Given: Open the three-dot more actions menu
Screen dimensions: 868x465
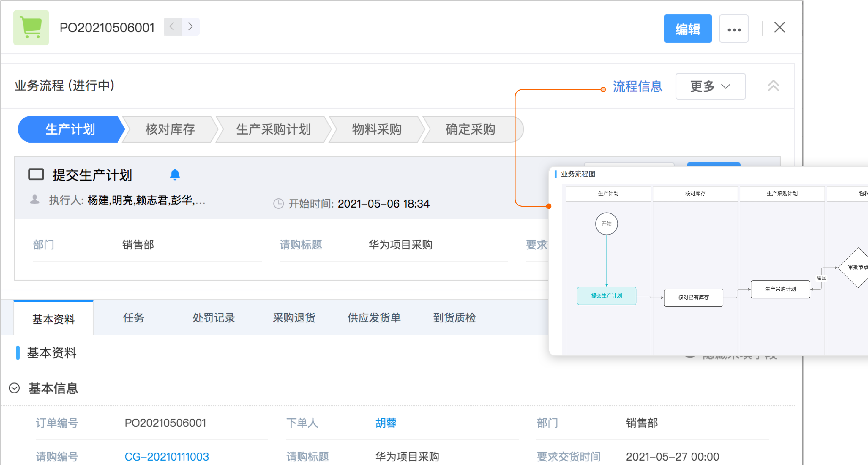Looking at the screenshot, I should [x=733, y=29].
